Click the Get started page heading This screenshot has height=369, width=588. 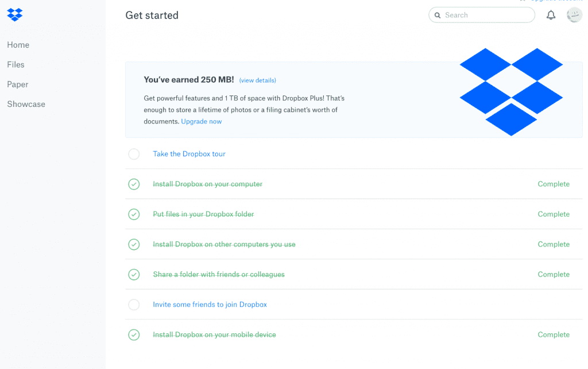(152, 16)
